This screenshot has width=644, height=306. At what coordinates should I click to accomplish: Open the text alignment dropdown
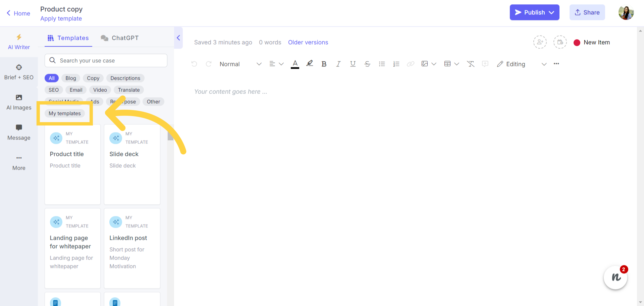pyautogui.click(x=276, y=64)
